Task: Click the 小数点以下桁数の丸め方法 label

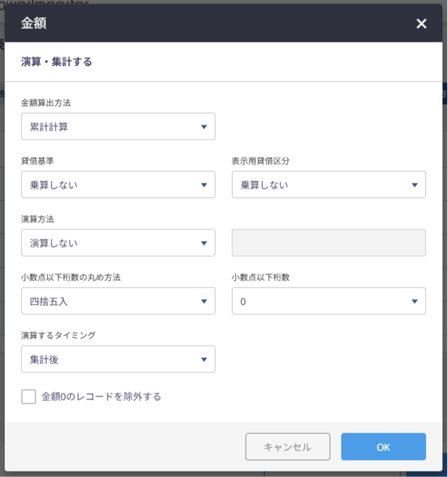Action: click(x=71, y=277)
